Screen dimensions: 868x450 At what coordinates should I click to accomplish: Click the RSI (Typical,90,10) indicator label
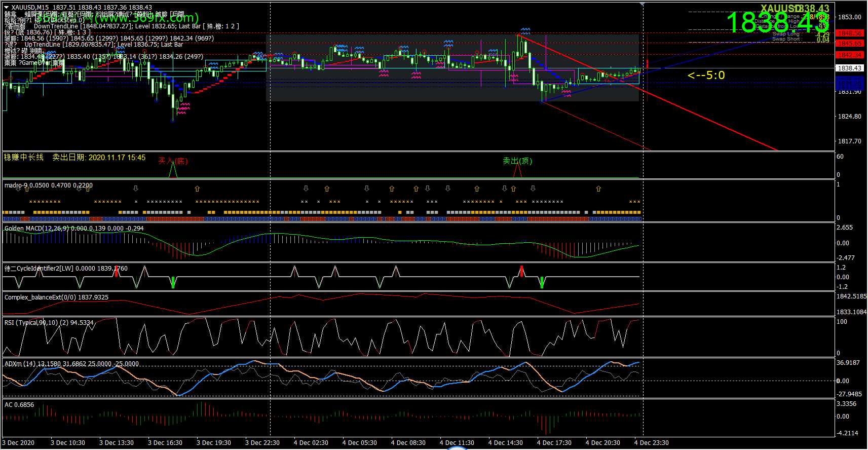49,322
